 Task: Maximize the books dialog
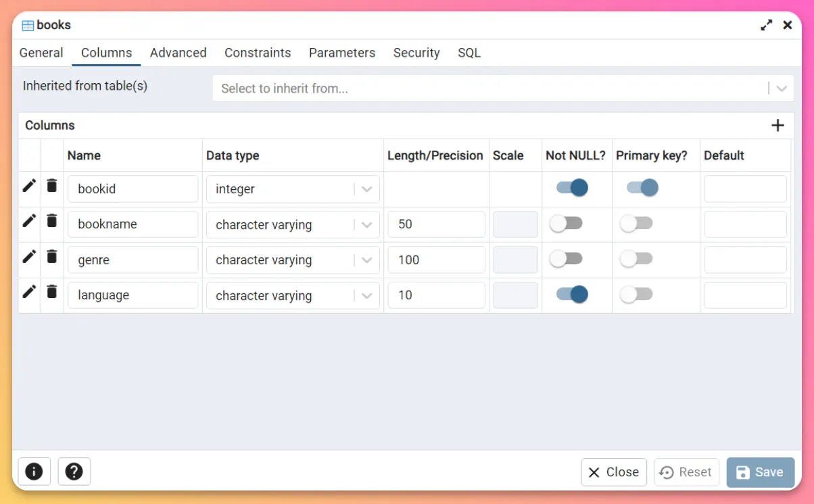tap(766, 25)
